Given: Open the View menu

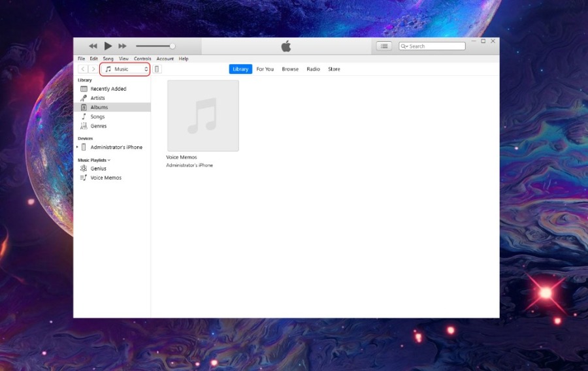Looking at the screenshot, I should click(123, 59).
